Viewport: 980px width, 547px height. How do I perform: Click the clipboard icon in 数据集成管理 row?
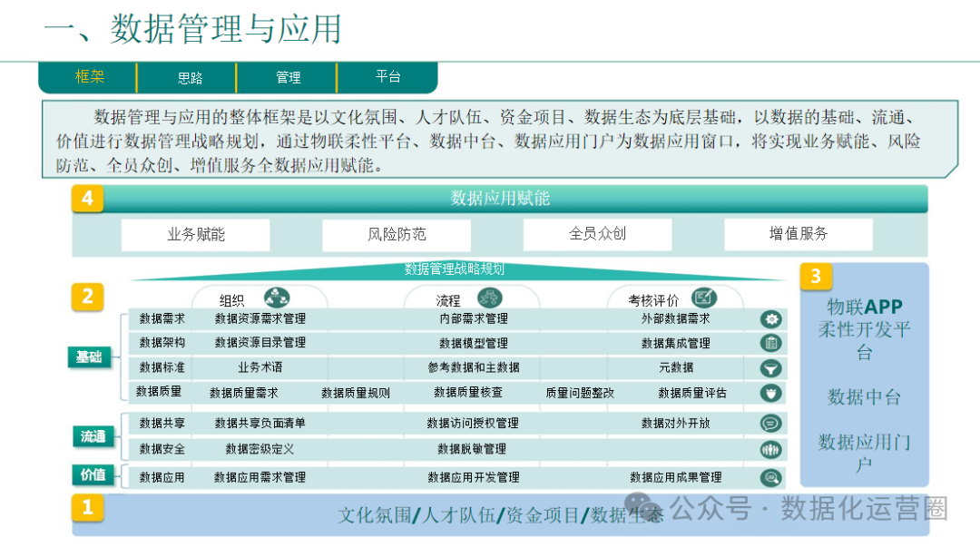pyautogui.click(x=771, y=343)
